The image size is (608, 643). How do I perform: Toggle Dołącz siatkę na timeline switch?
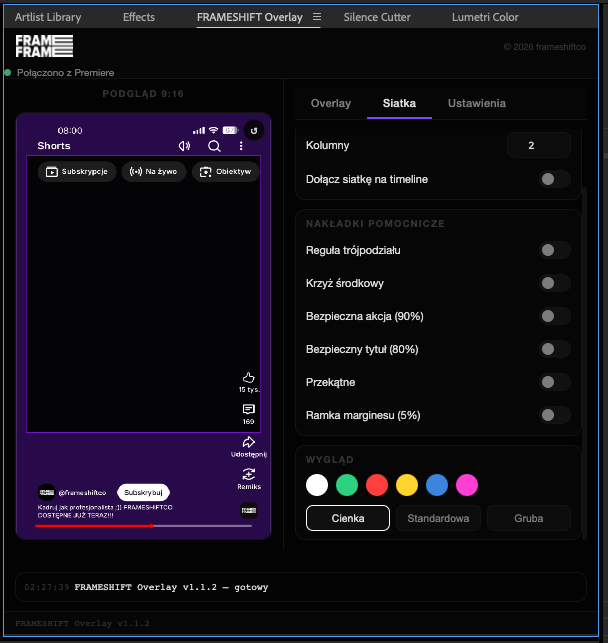click(x=555, y=179)
